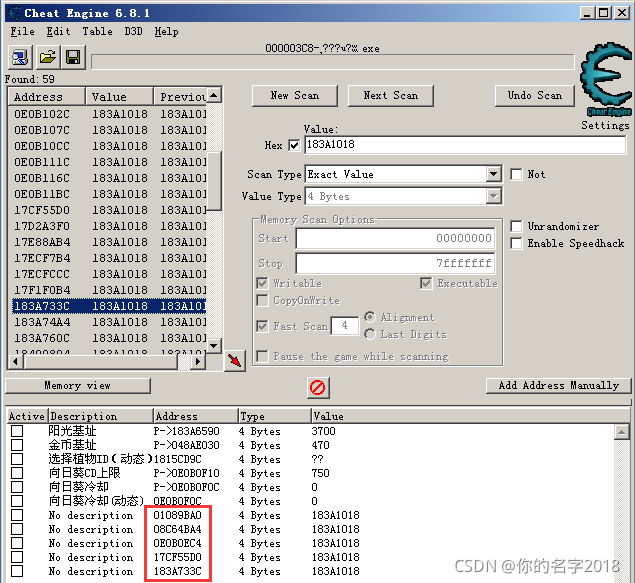This screenshot has width=635, height=583.
Task: Open the process list computer icon
Action: [x=20, y=57]
